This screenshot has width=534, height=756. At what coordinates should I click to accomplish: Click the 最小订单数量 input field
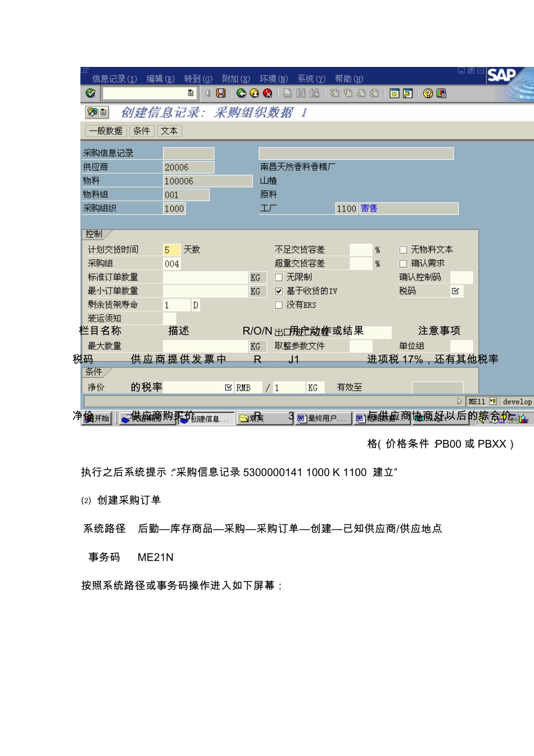point(205,291)
